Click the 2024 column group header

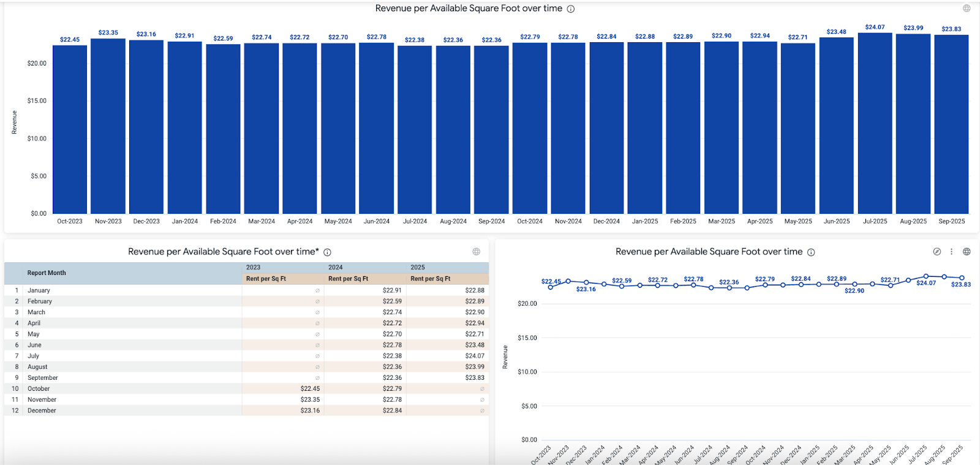(x=336, y=268)
